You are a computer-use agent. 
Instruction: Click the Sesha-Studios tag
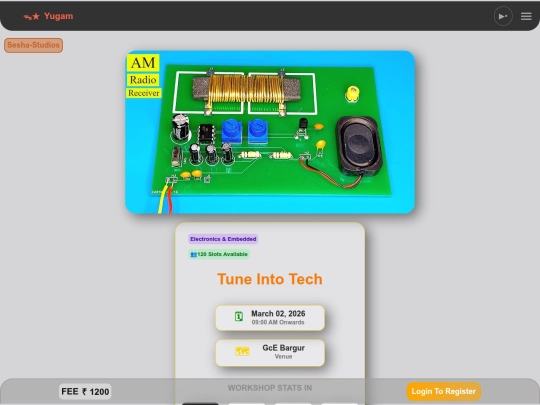click(33, 45)
